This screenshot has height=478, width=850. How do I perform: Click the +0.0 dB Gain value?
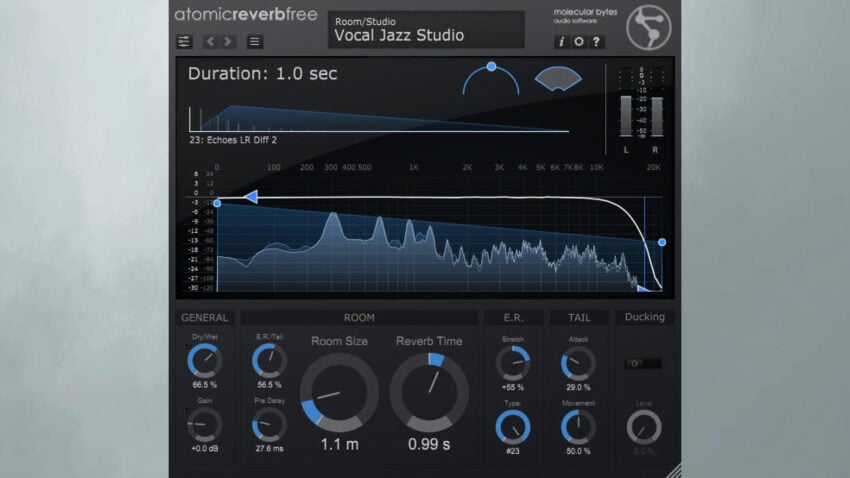tap(205, 449)
